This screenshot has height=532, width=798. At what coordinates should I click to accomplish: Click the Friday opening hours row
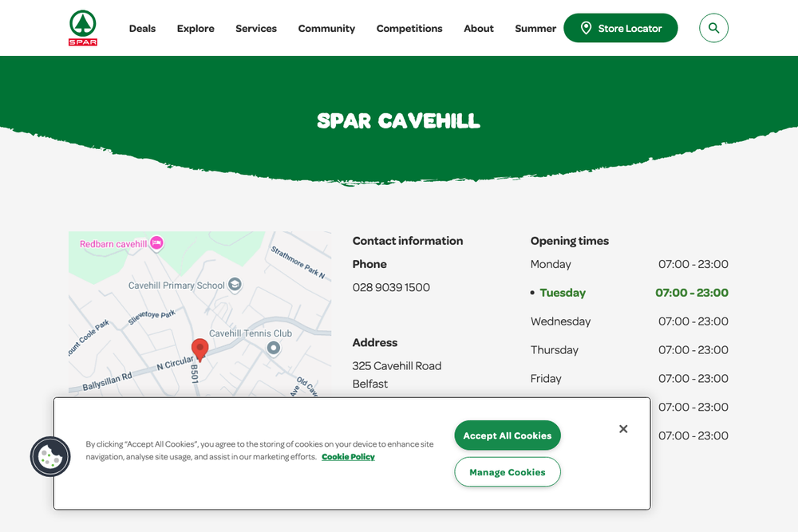629,378
